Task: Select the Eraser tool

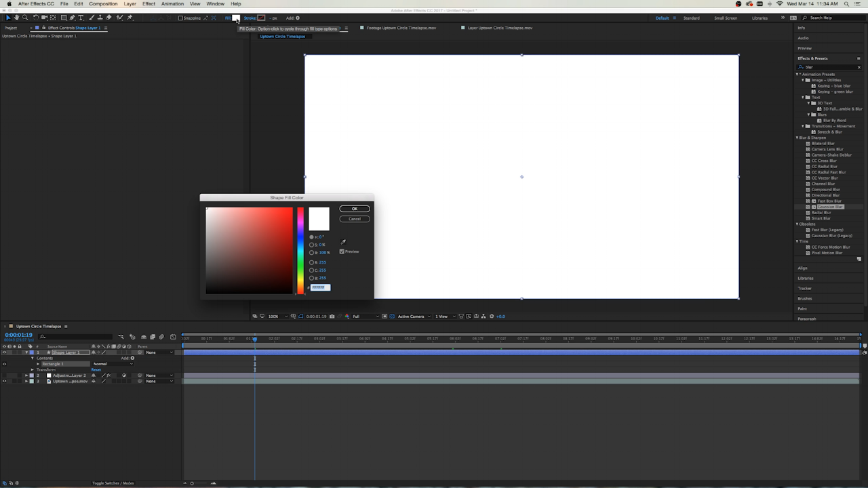Action: pyautogui.click(x=108, y=18)
